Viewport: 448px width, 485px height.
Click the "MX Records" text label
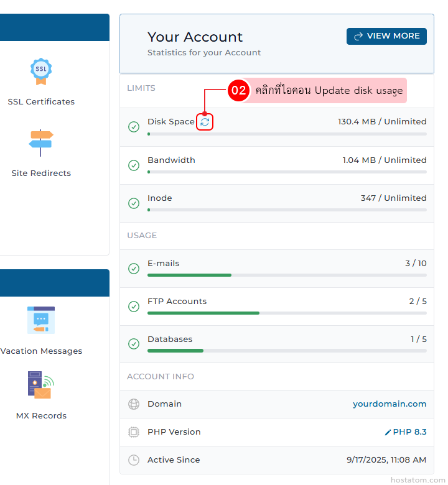tap(41, 416)
